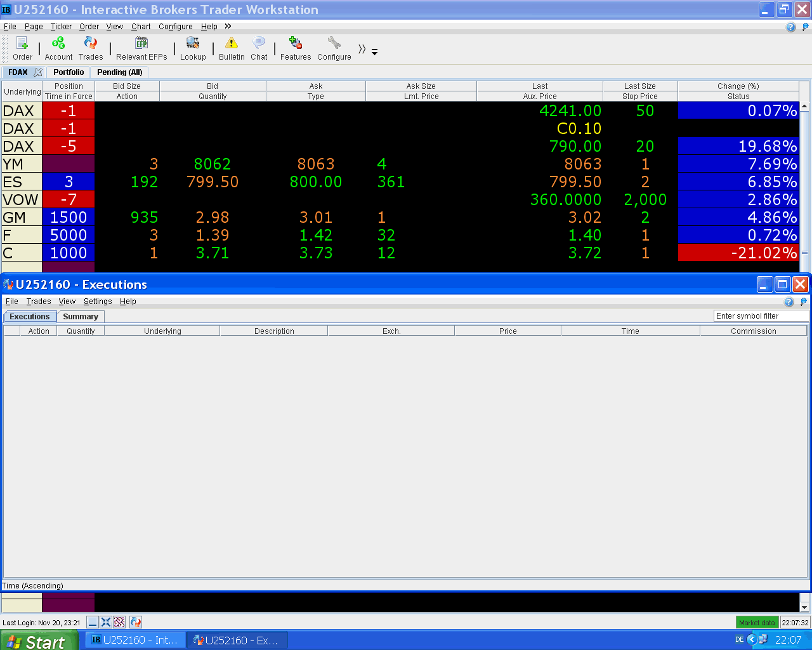
Task: Open the Trades menu in Executions window
Action: tap(39, 302)
